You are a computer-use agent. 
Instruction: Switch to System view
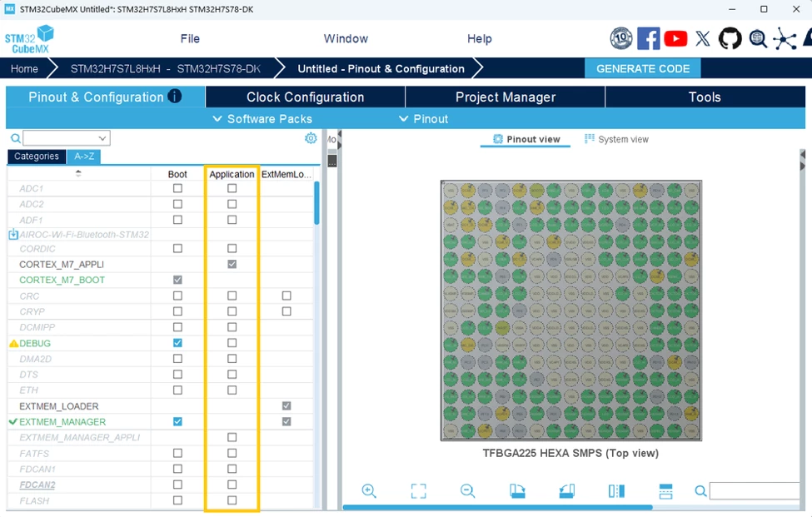tap(616, 139)
